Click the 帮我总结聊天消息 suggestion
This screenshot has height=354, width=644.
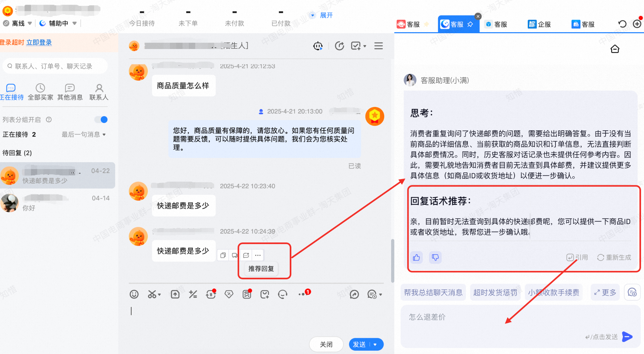[433, 292]
